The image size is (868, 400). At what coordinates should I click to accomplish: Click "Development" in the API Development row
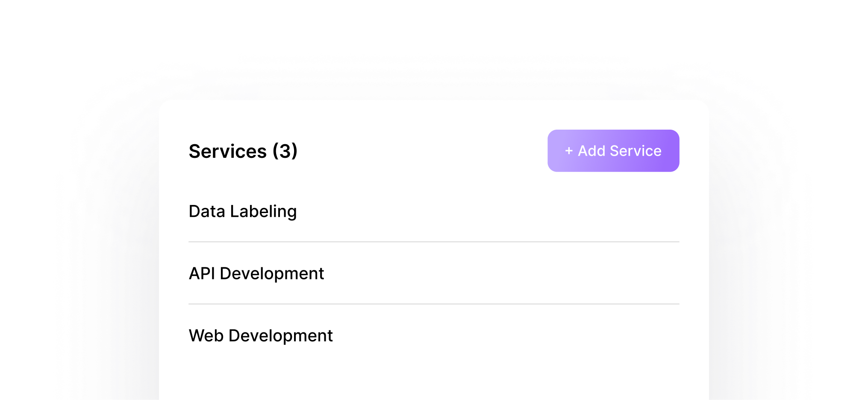coord(272,273)
